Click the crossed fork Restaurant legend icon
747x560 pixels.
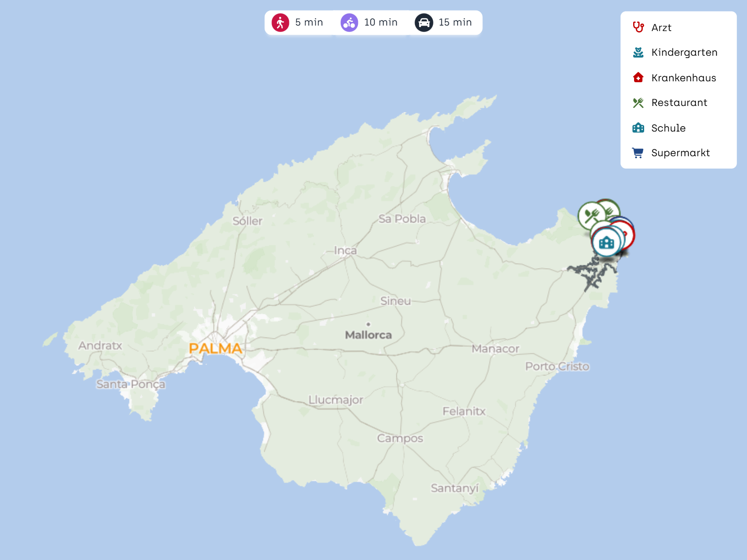coord(638,103)
